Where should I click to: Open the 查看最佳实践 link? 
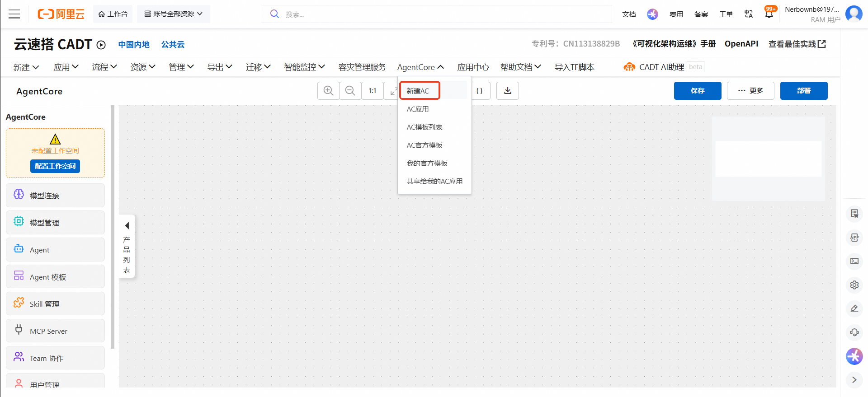coord(797,44)
